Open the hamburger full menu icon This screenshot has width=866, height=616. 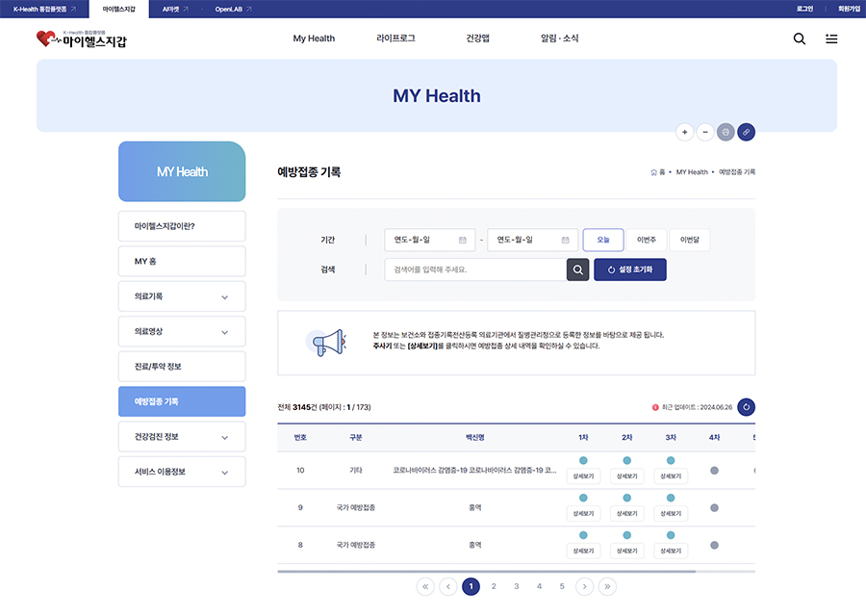point(831,38)
